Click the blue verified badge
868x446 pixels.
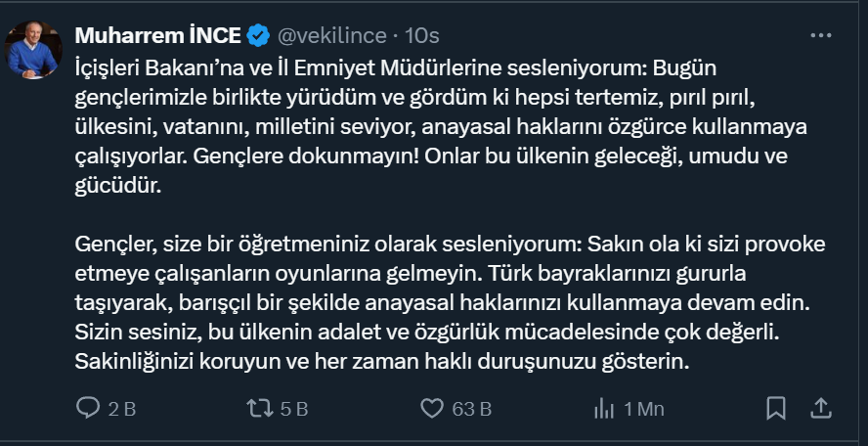click(x=258, y=36)
